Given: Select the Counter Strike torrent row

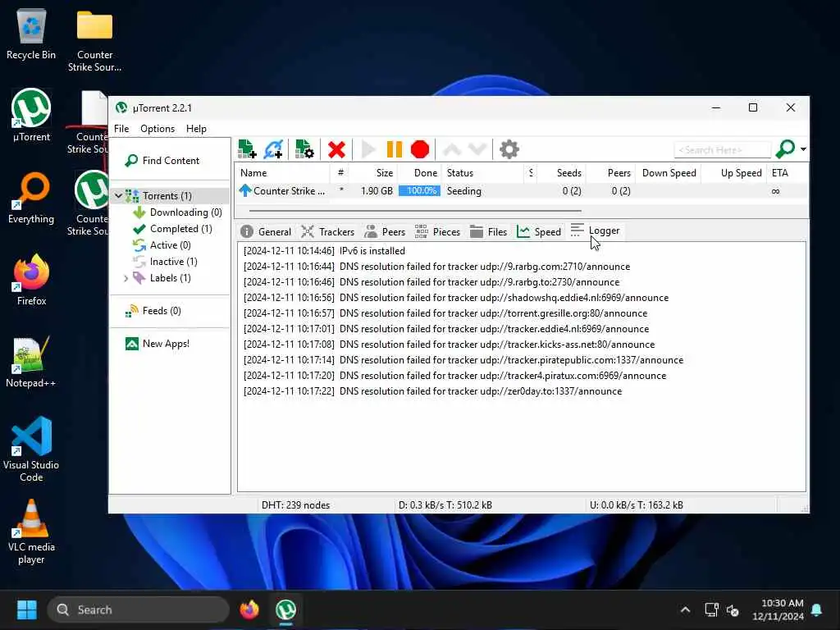Looking at the screenshot, I should (x=523, y=190).
